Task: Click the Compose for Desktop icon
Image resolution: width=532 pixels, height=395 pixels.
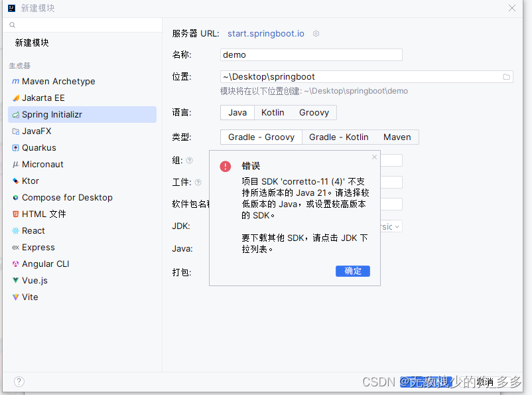Action: pyautogui.click(x=16, y=198)
